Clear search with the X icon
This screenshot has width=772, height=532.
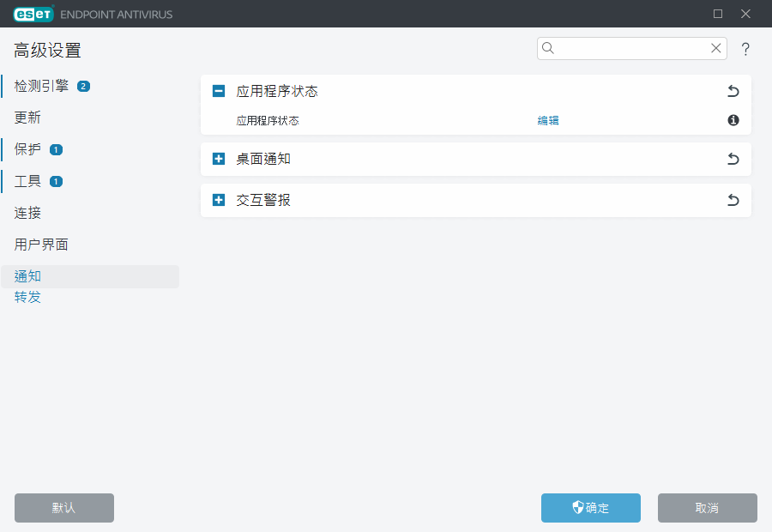click(x=715, y=48)
